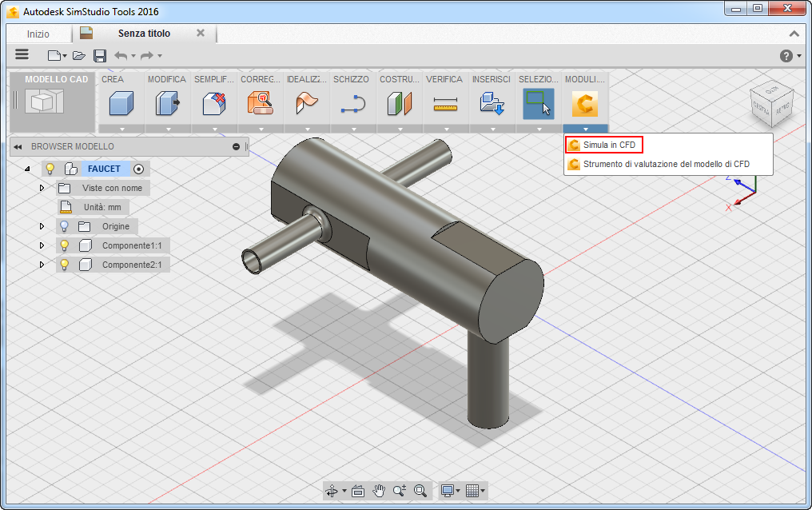Open a file with the folder icon
812x510 pixels.
[78, 55]
